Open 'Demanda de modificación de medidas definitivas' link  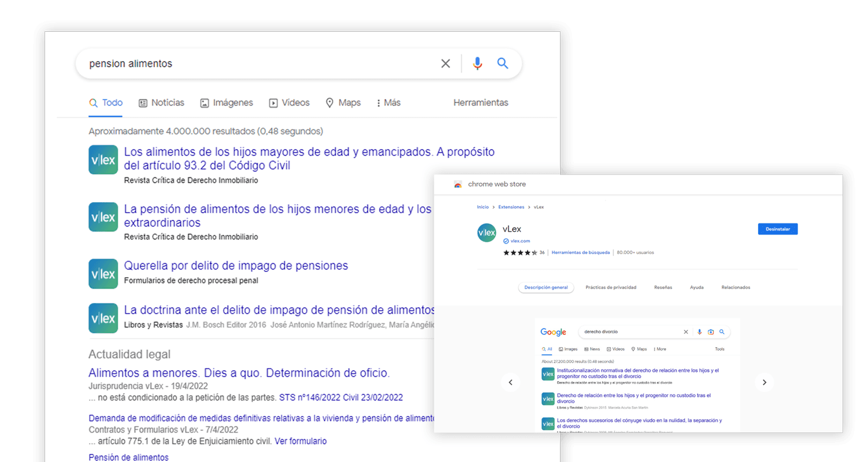pyautogui.click(x=261, y=418)
